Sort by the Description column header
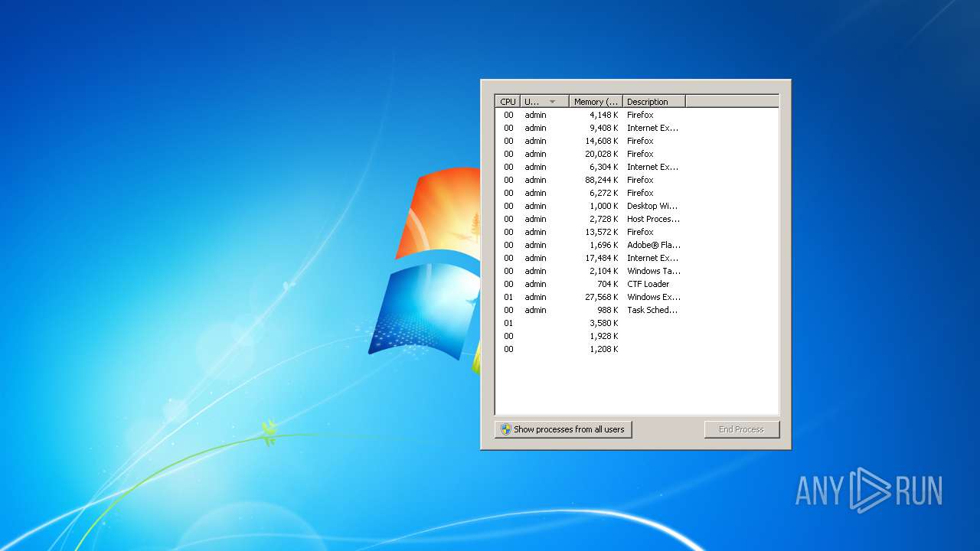The width and height of the screenshot is (980, 551). tap(654, 101)
